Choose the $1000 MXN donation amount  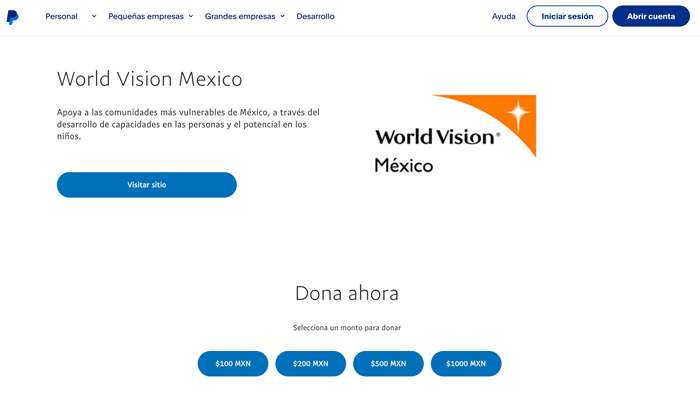[x=466, y=364]
